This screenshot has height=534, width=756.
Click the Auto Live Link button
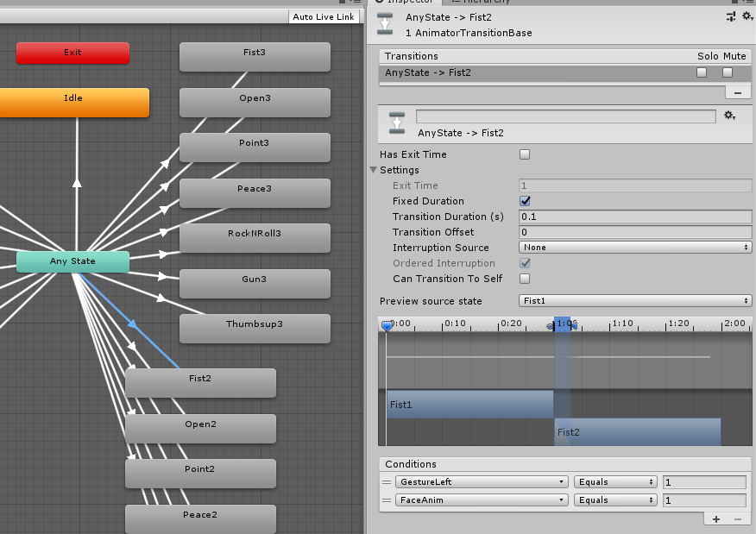pos(323,17)
